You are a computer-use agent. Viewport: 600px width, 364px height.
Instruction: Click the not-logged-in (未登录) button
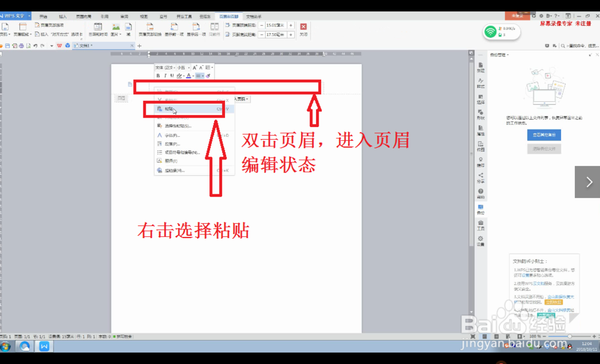pos(517,16)
